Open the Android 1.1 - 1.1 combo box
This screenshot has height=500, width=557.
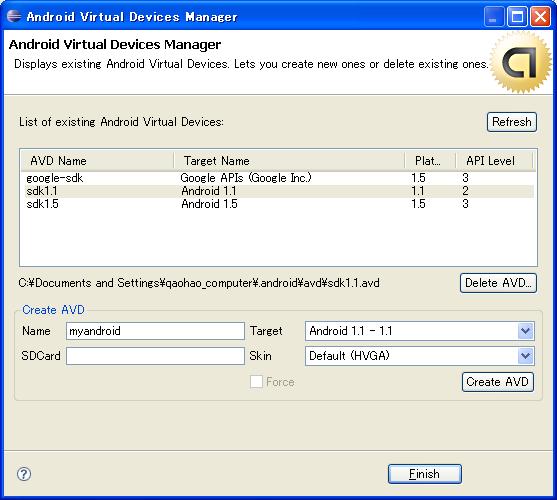click(x=420, y=331)
